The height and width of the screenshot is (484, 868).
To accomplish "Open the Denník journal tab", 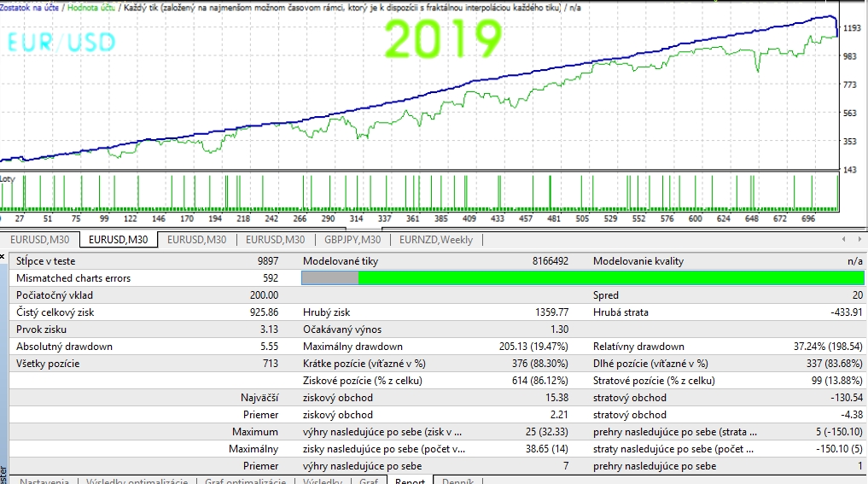I will pos(459,481).
